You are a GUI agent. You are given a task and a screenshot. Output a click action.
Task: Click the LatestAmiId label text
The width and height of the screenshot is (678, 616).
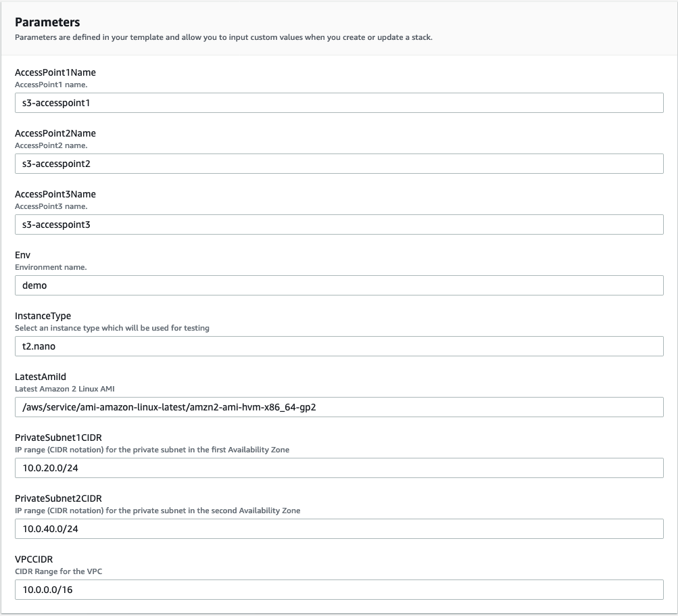[x=41, y=377]
